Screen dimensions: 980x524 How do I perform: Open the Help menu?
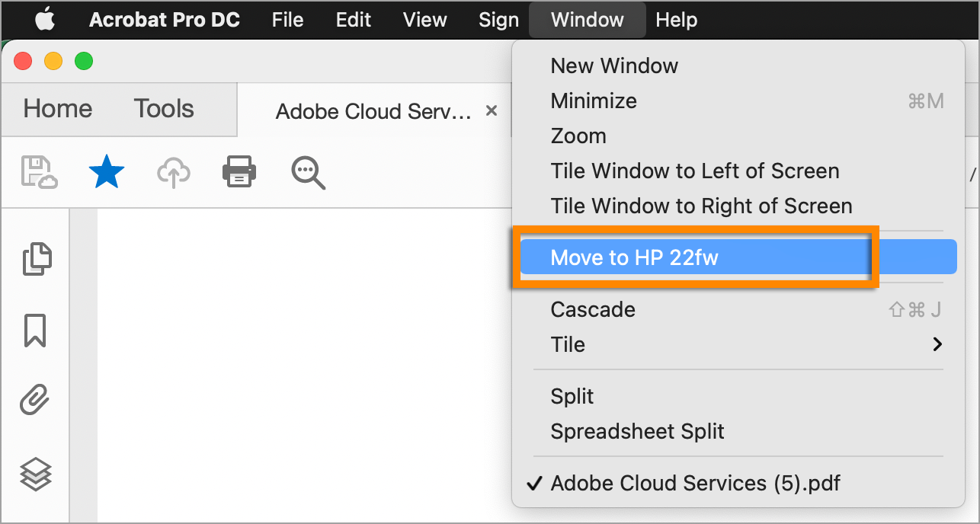click(676, 20)
